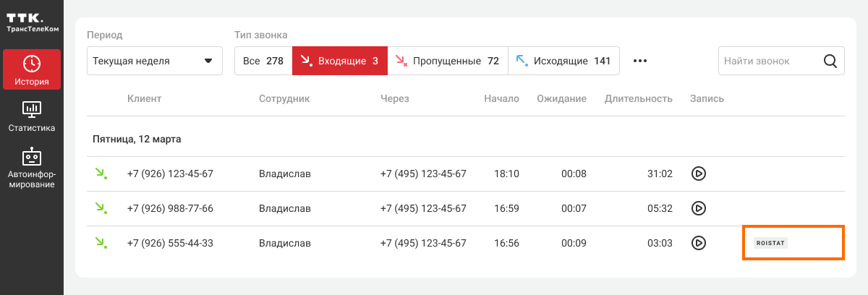Open the Статистика section in sidebar
The height and width of the screenshot is (295, 868).
tap(32, 116)
